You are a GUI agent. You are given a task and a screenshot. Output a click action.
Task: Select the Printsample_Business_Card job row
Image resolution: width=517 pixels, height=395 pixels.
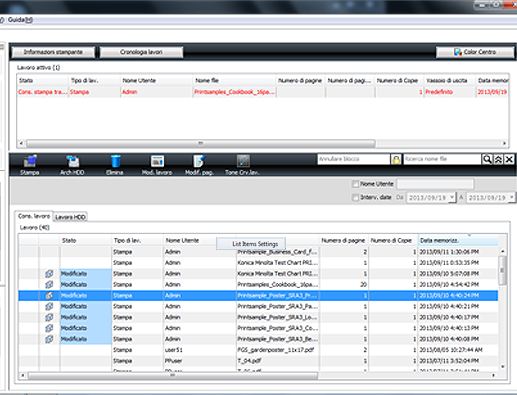coord(258,252)
